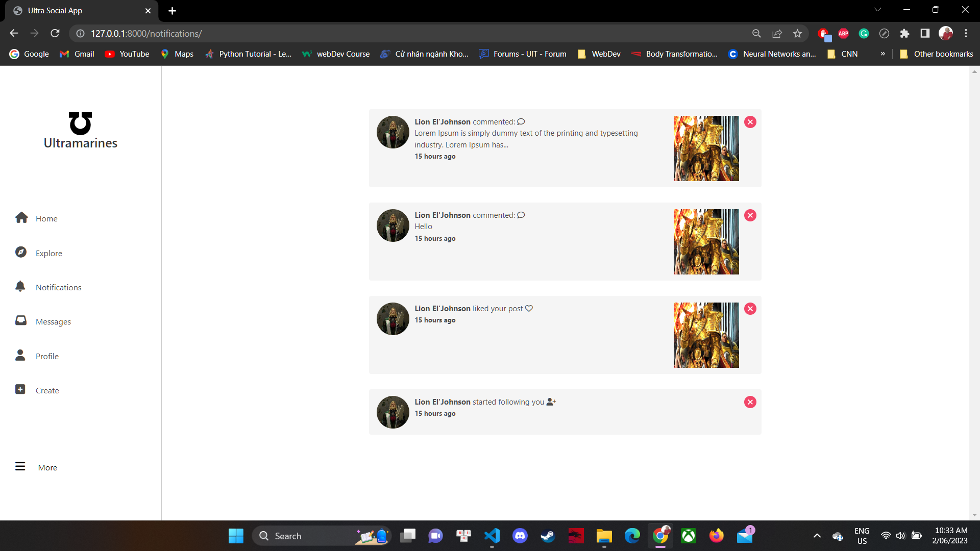Viewport: 980px width, 551px height.
Task: Open Visual Studio Code from taskbar
Action: pyautogui.click(x=492, y=536)
